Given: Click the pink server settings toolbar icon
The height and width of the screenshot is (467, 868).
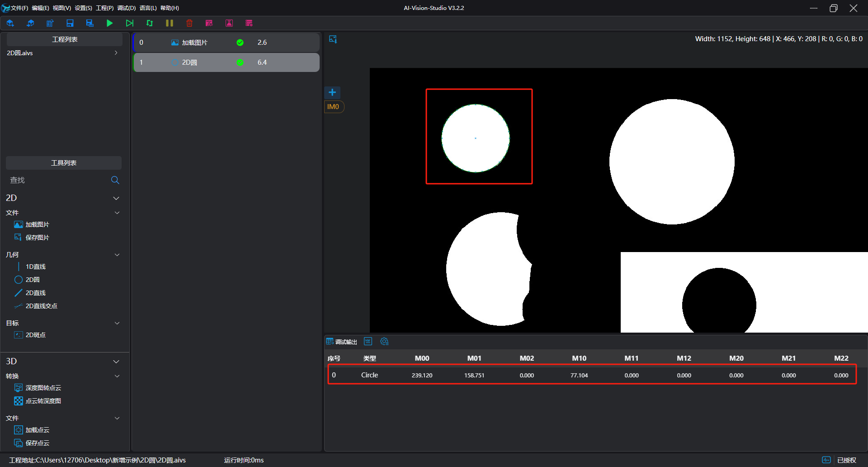Looking at the screenshot, I should click(x=249, y=23).
